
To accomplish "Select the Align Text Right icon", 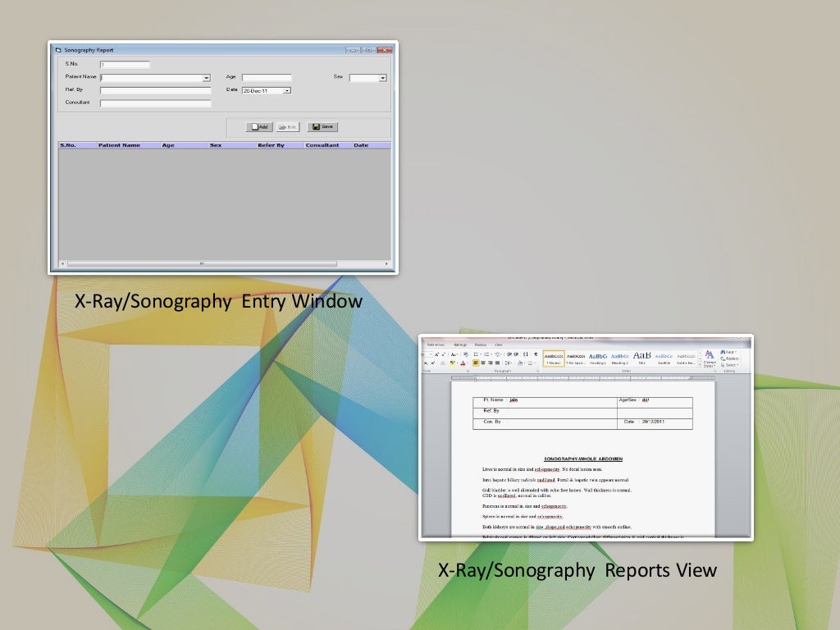I will click(491, 363).
